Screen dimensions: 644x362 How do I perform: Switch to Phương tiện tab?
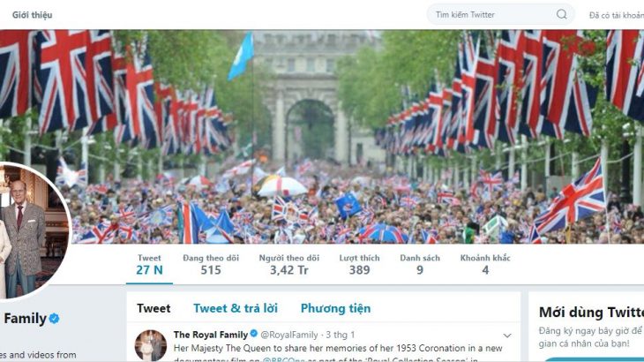[335, 308]
